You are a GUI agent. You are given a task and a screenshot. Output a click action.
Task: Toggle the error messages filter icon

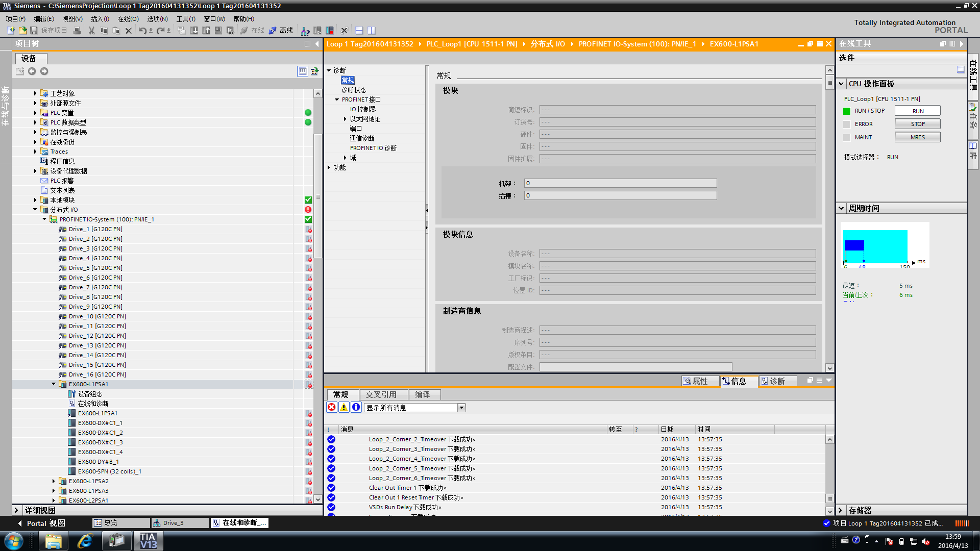[332, 407]
